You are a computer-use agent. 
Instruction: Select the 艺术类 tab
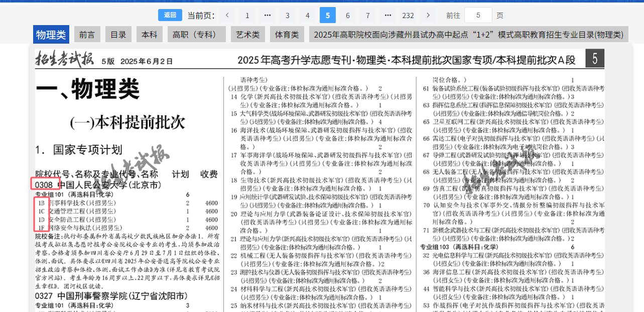pyautogui.click(x=248, y=35)
